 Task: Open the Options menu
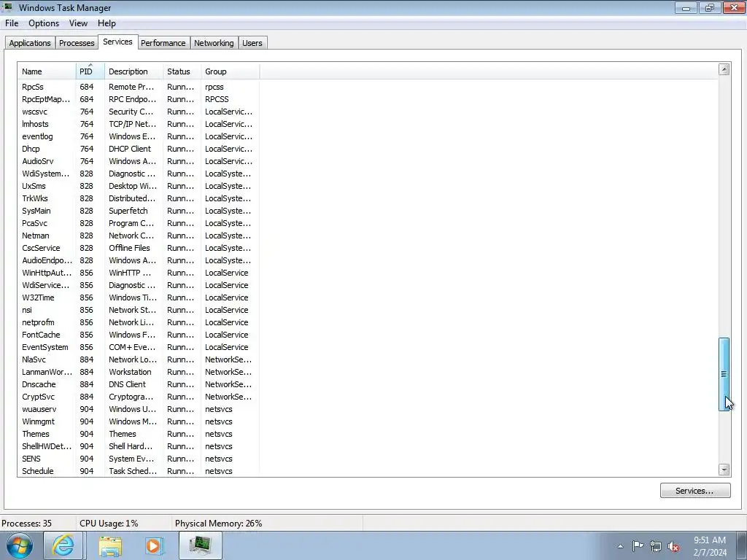(44, 23)
